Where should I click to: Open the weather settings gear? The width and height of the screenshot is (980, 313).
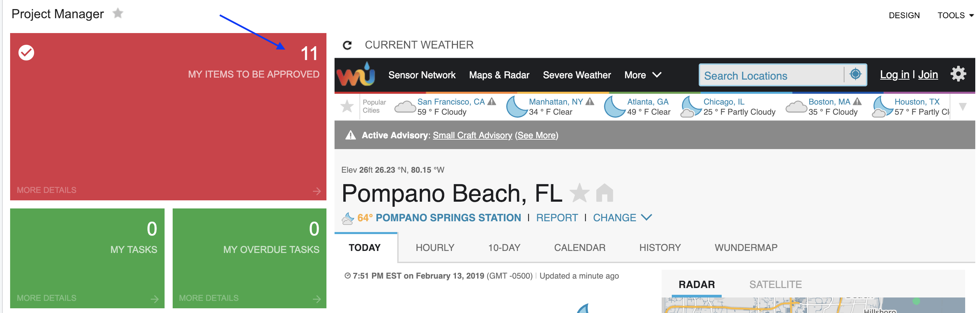pos(957,74)
